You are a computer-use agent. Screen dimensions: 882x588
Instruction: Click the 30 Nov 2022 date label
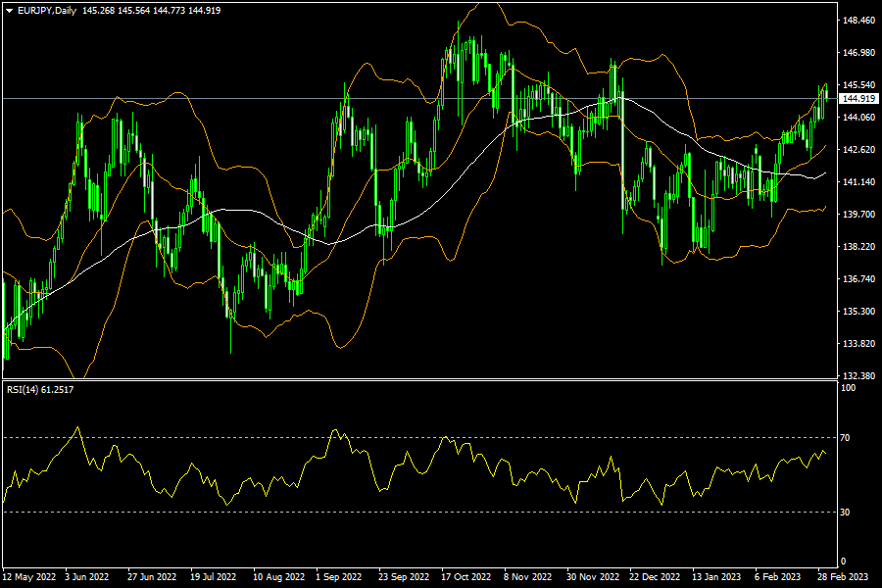(592, 577)
